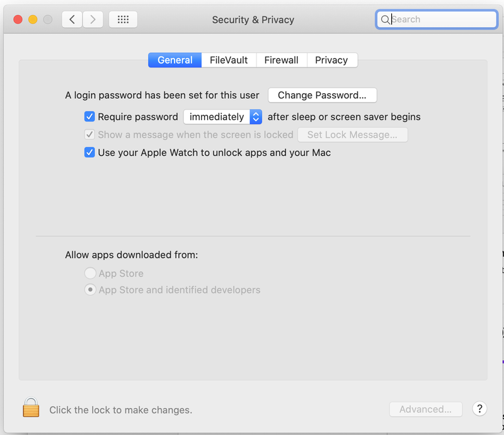504x435 pixels.
Task: Show all preferences via the grid icon
Action: tap(123, 20)
